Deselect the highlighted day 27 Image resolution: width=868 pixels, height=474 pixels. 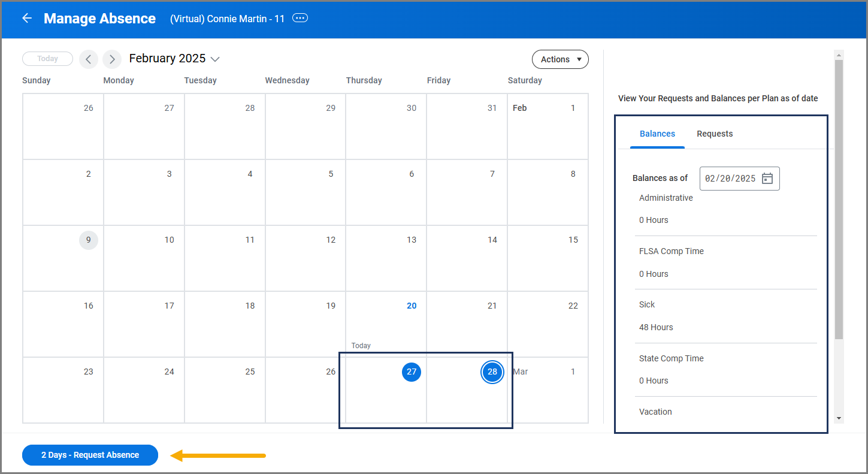coord(412,372)
